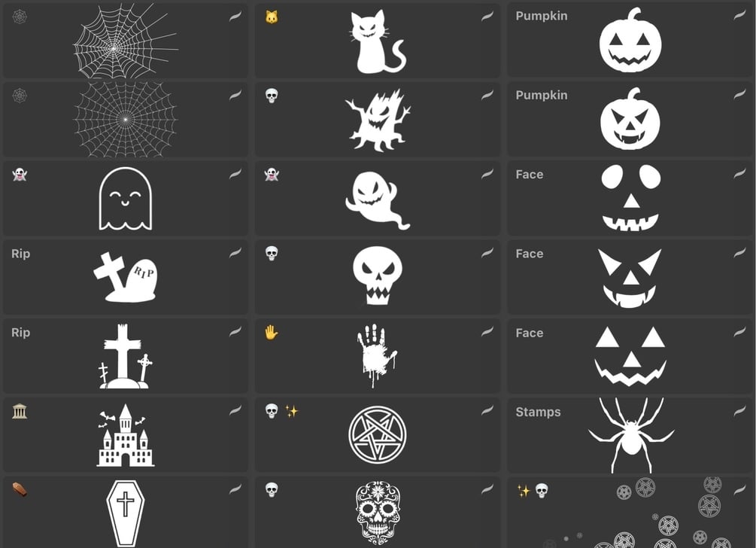756x548 pixels.
Task: Pick the first spider web brush
Action: 126,40
